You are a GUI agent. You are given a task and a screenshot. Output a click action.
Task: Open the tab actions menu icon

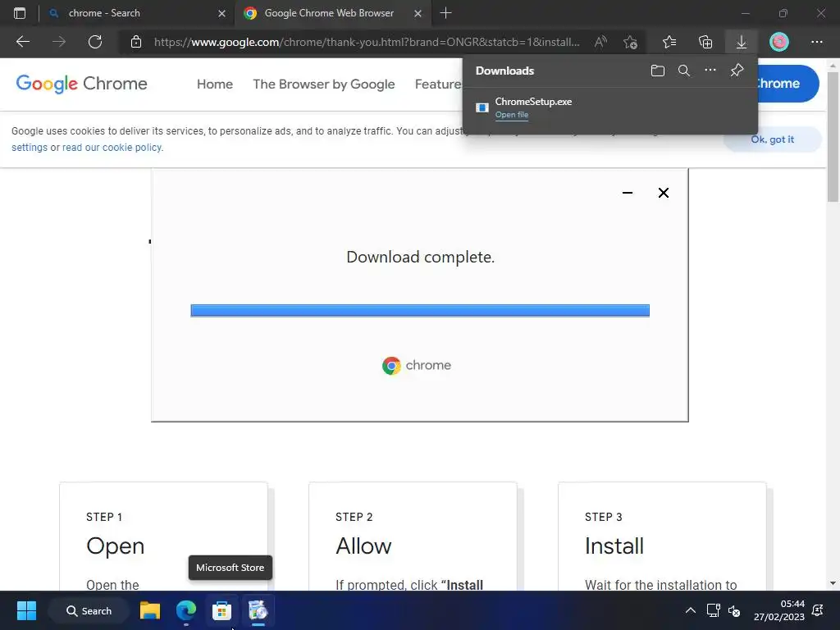coord(20,13)
